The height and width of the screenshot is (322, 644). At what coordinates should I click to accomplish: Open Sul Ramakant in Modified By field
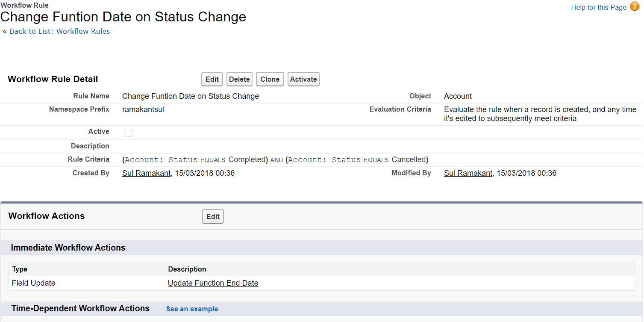[x=468, y=173]
